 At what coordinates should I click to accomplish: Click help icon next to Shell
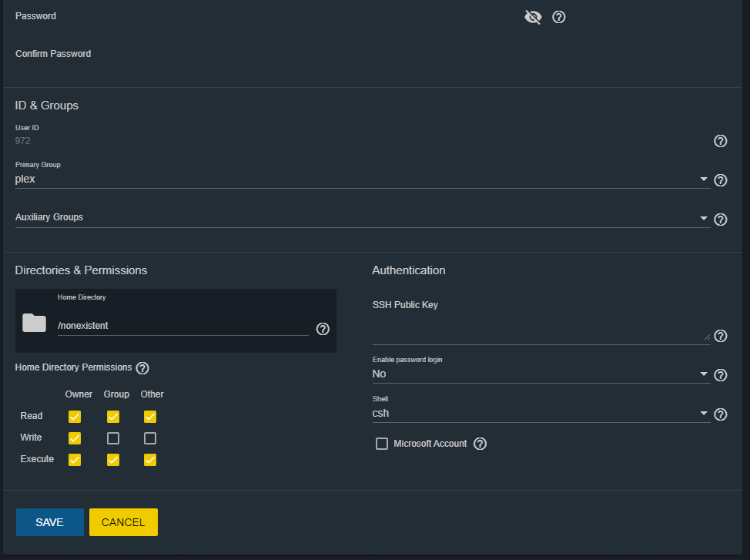(721, 414)
